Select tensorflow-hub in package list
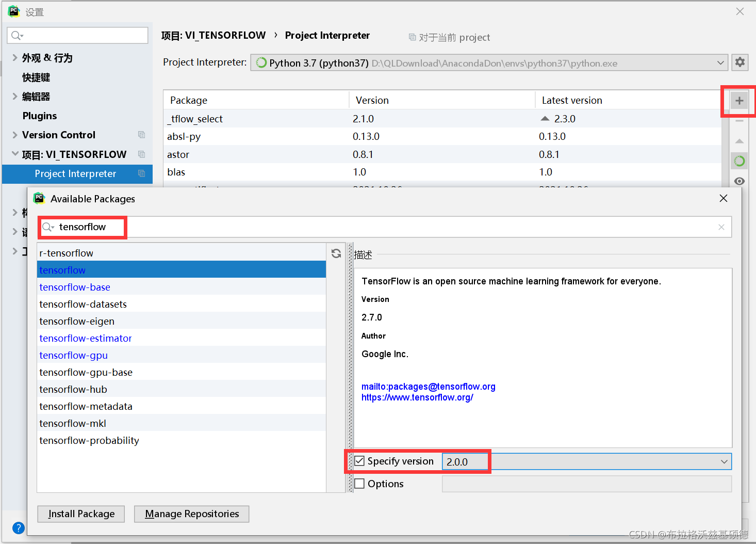This screenshot has height=544, width=756. [x=182, y=389]
